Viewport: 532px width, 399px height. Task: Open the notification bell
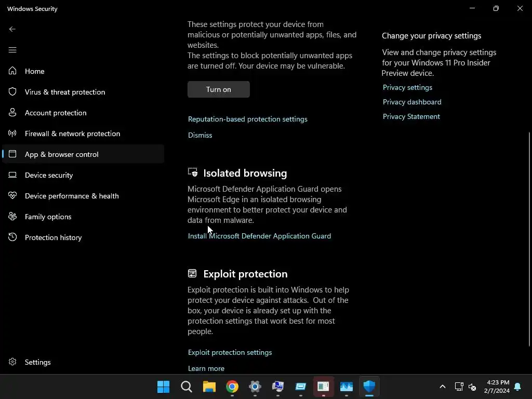point(518,387)
